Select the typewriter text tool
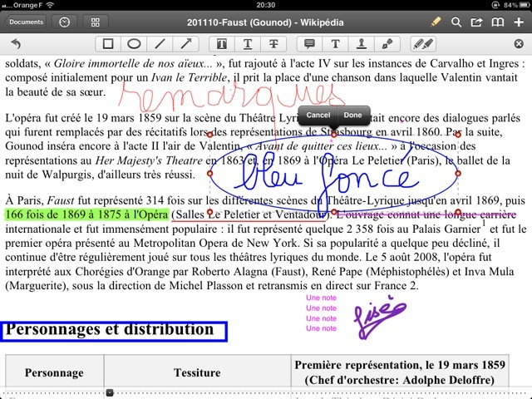The height and width of the screenshot is (399, 532). pyautogui.click(x=336, y=43)
